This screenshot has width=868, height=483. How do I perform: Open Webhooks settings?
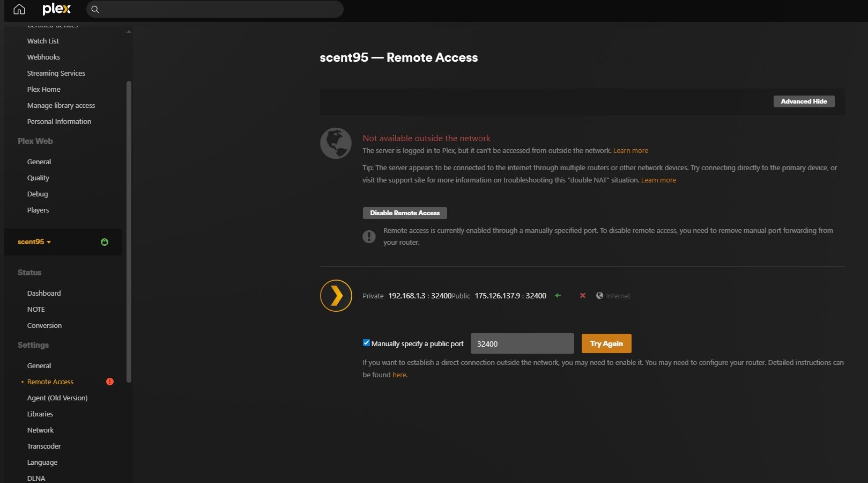click(43, 57)
